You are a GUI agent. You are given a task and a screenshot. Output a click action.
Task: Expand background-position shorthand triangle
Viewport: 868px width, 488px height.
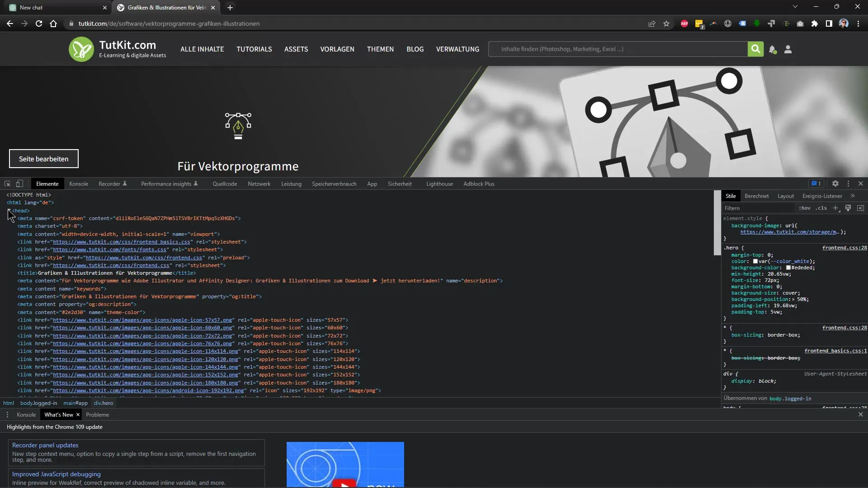point(794,300)
